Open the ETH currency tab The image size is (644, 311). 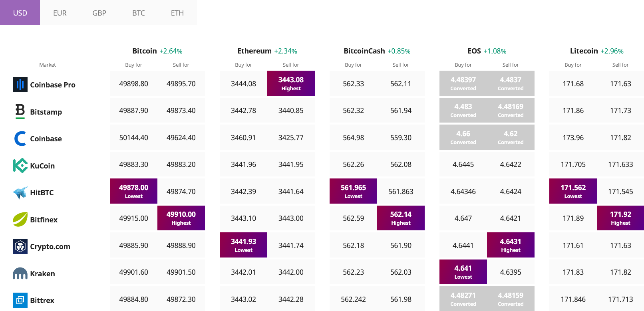pos(177,13)
